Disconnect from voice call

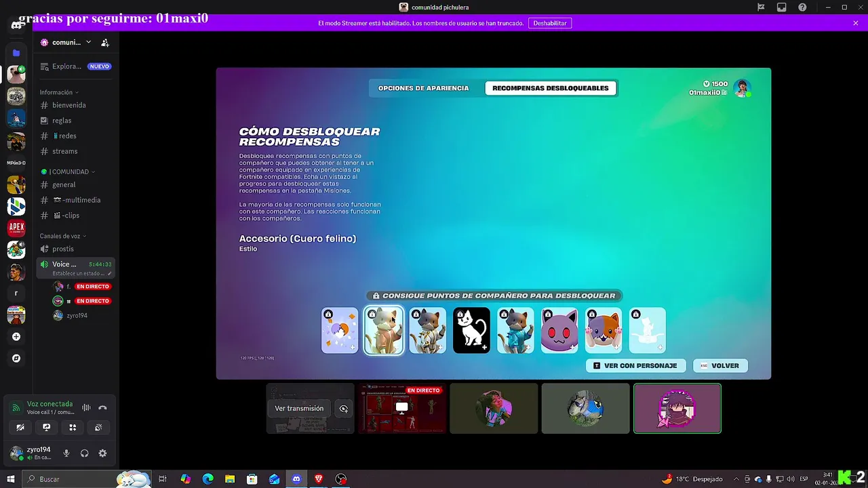click(102, 407)
